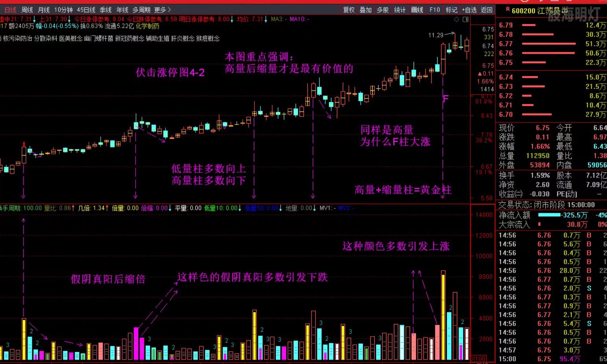
Task: Click the X100 volume scale label
Action: [x=478, y=359]
